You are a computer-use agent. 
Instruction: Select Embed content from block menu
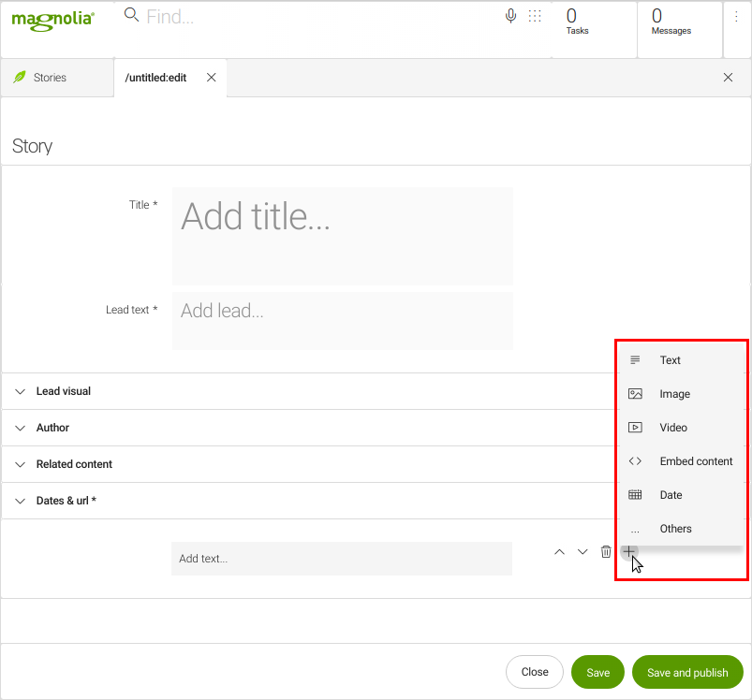696,461
